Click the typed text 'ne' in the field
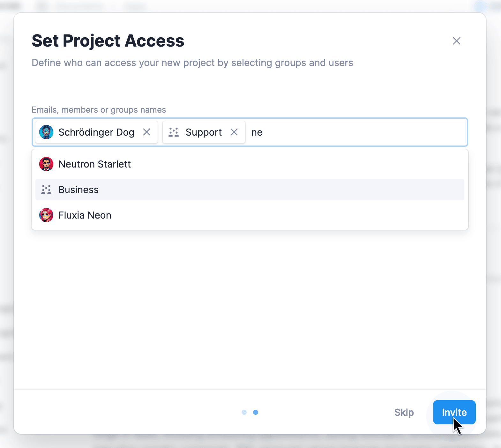This screenshot has width=501, height=448. point(257,132)
